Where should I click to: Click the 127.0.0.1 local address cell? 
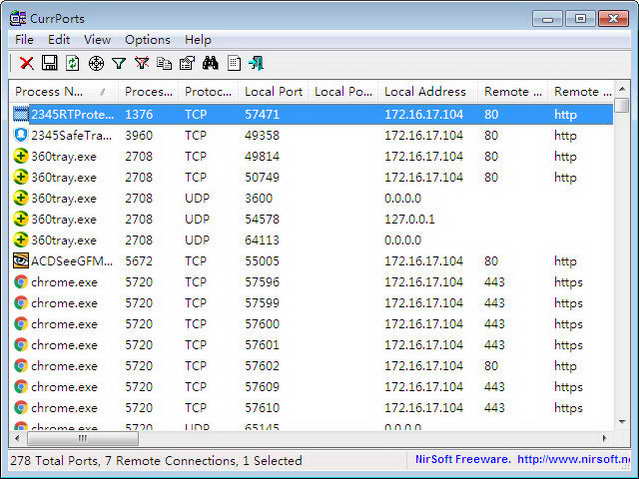pos(410,219)
